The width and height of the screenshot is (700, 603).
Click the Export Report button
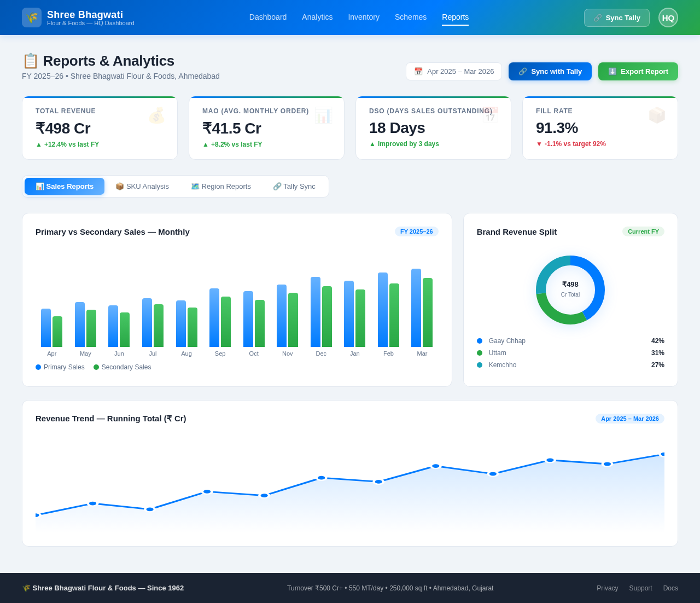pos(638,71)
